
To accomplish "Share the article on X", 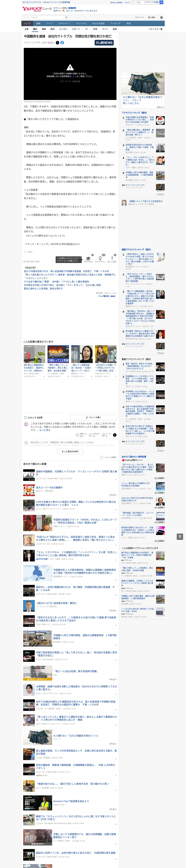I will coord(57,43).
